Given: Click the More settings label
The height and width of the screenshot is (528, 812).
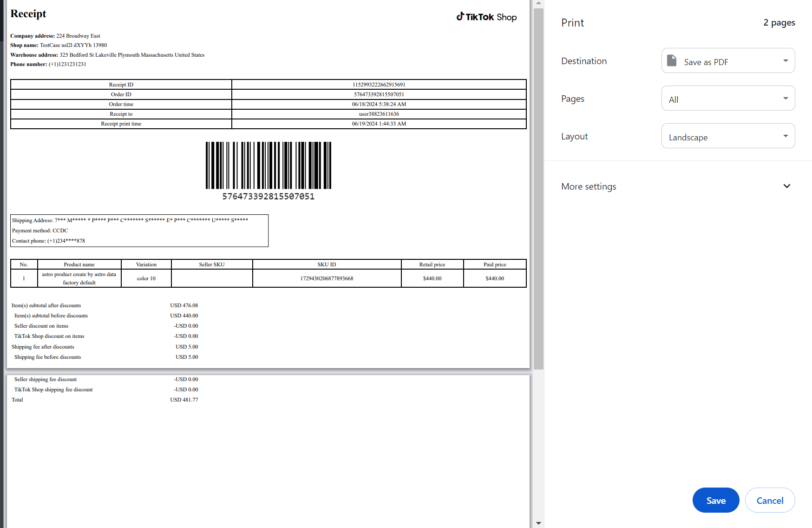Looking at the screenshot, I should tap(589, 186).
